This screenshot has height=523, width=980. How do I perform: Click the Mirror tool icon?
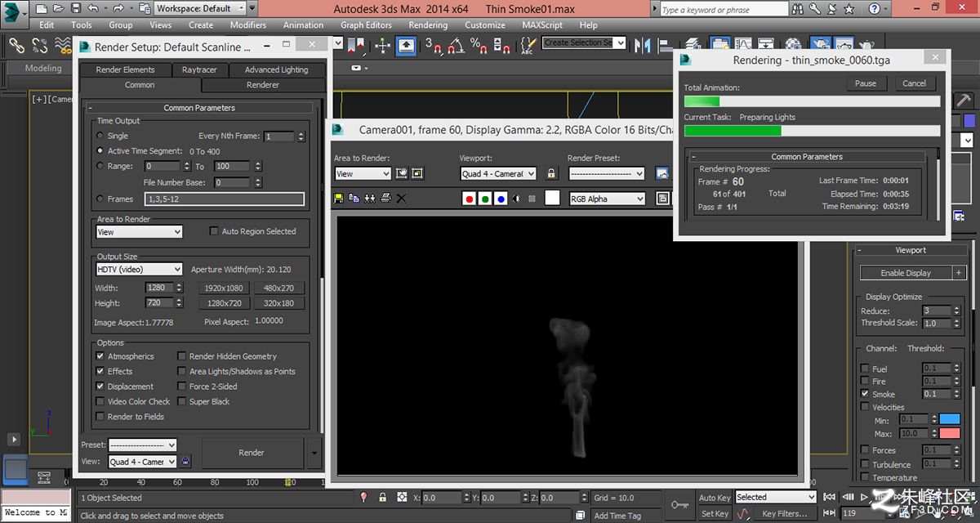pyautogui.click(x=641, y=44)
